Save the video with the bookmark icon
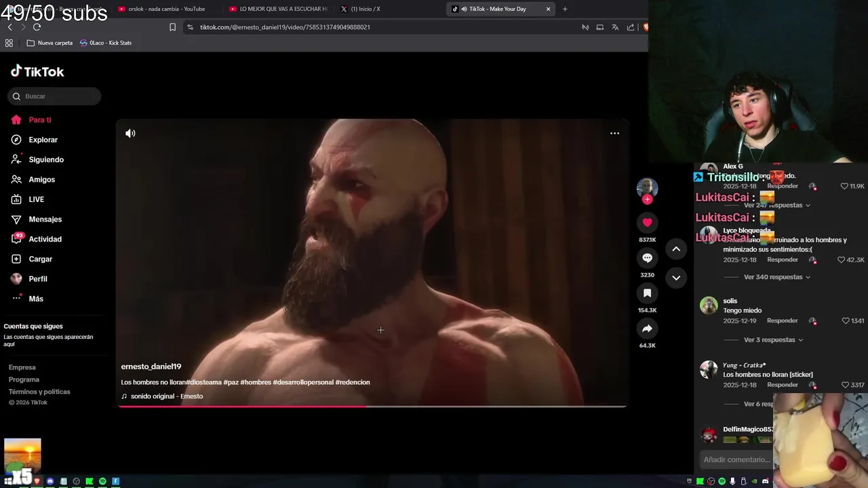This screenshot has width=868, height=488. click(647, 293)
